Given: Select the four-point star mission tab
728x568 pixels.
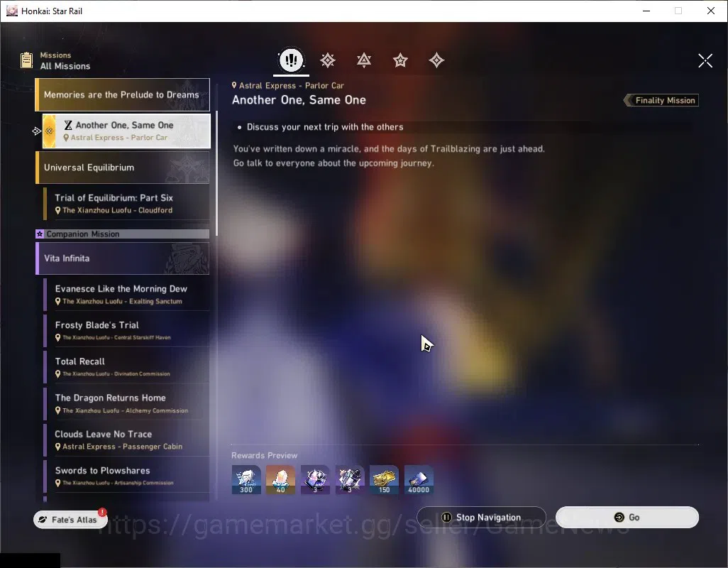Looking at the screenshot, I should tap(436, 60).
